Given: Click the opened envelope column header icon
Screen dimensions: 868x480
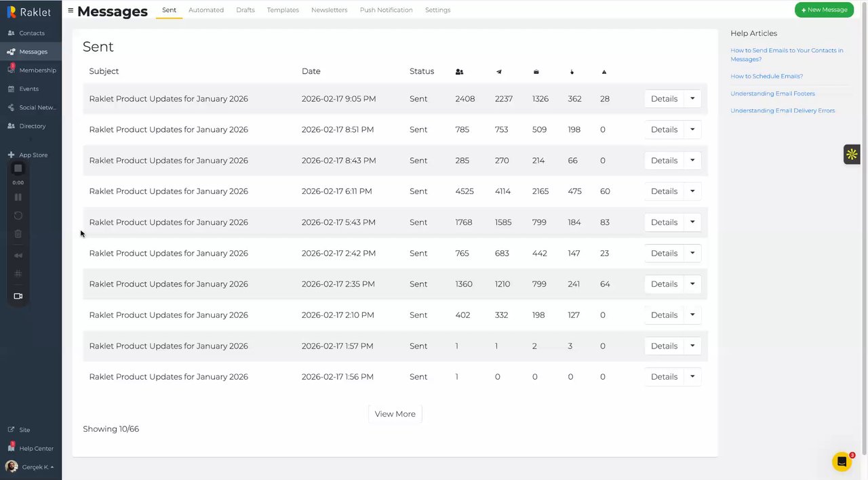Looking at the screenshot, I should click(536, 71).
